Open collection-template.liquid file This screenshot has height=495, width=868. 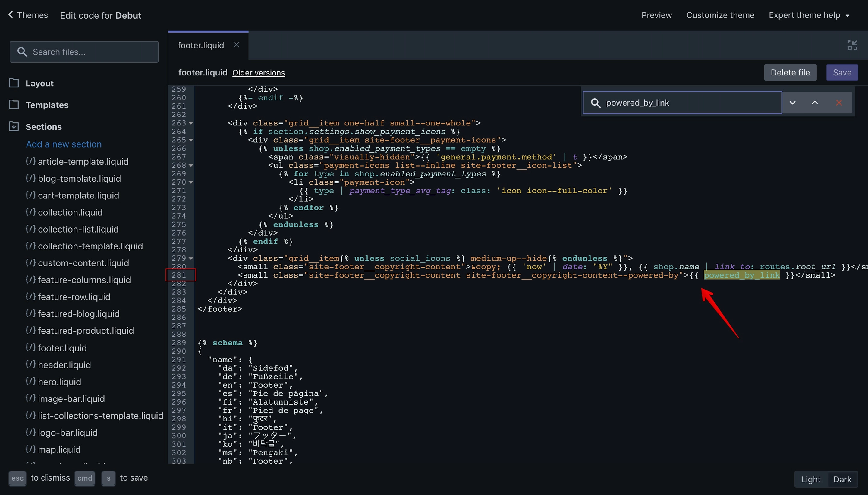[90, 246]
